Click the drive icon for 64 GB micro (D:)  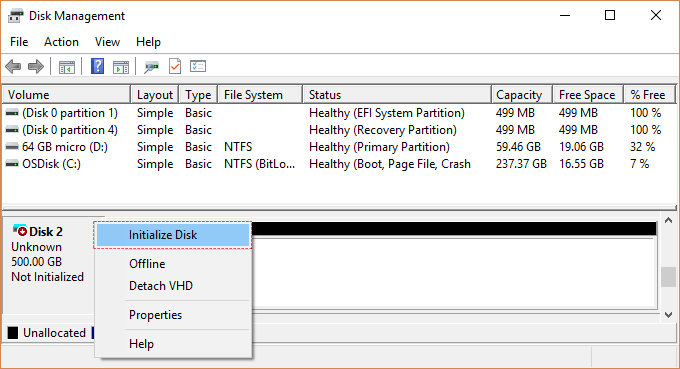pyautogui.click(x=12, y=147)
